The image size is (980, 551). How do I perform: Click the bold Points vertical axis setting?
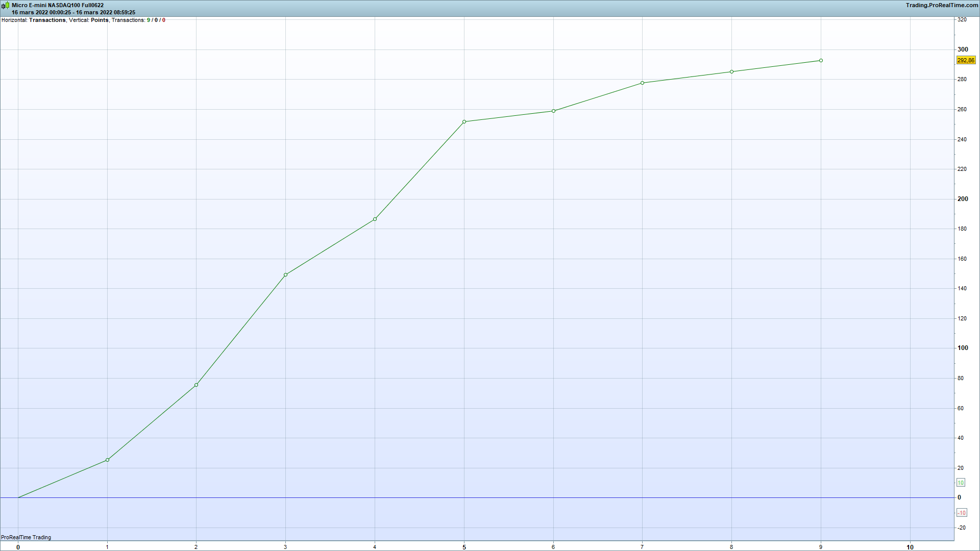point(100,20)
